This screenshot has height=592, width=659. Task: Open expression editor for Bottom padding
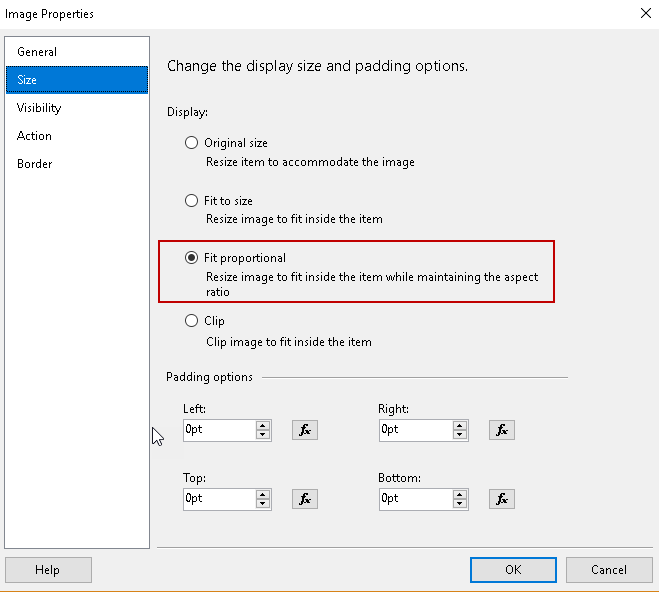[501, 499]
